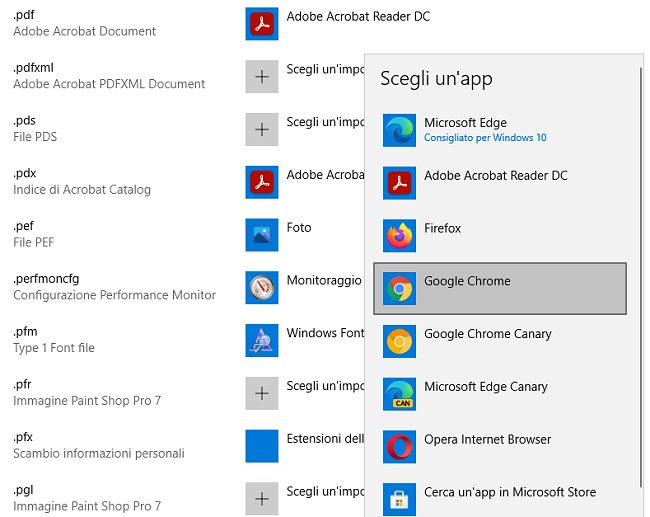Click blue blank icon for .pfx

262,446
